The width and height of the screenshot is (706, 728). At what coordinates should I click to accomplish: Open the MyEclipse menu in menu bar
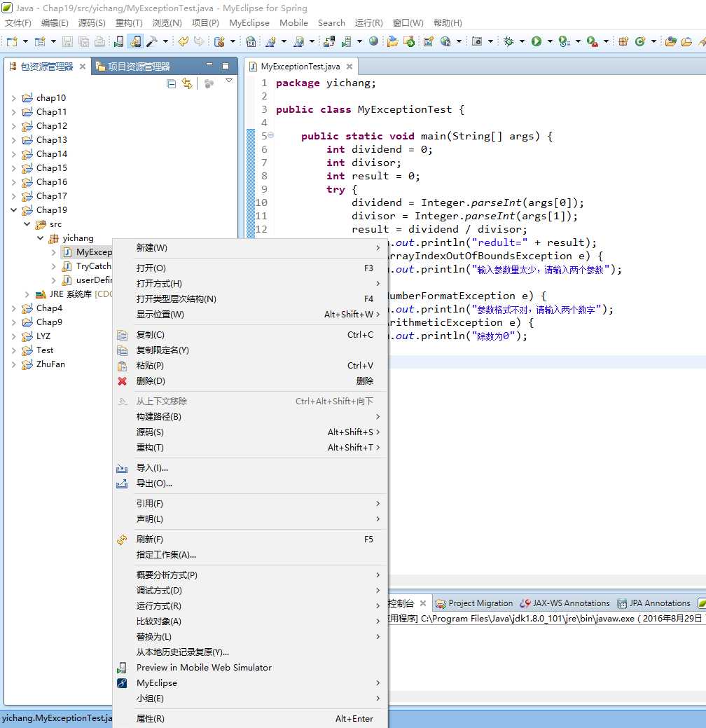[249, 22]
